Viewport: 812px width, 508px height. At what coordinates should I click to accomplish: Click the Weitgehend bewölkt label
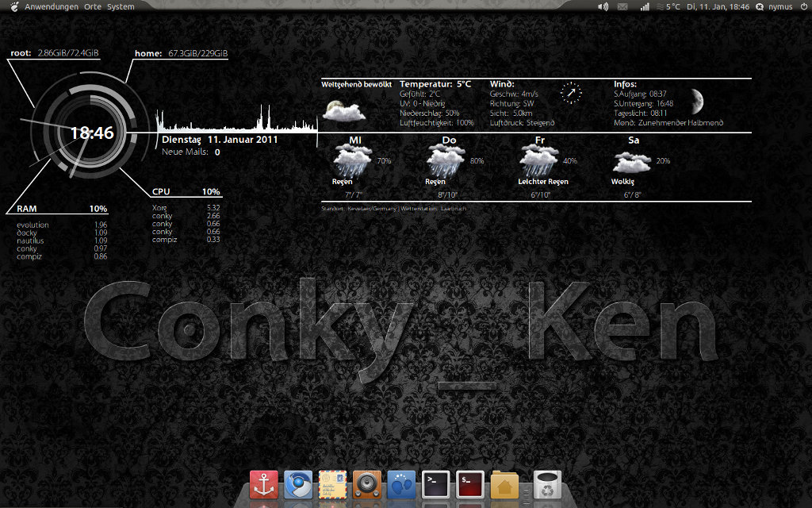356,84
